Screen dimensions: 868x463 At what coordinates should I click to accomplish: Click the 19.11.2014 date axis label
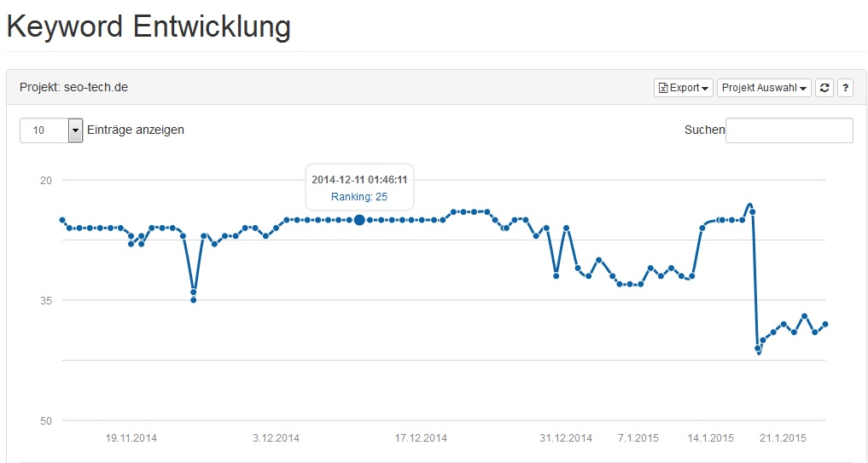pos(131,438)
